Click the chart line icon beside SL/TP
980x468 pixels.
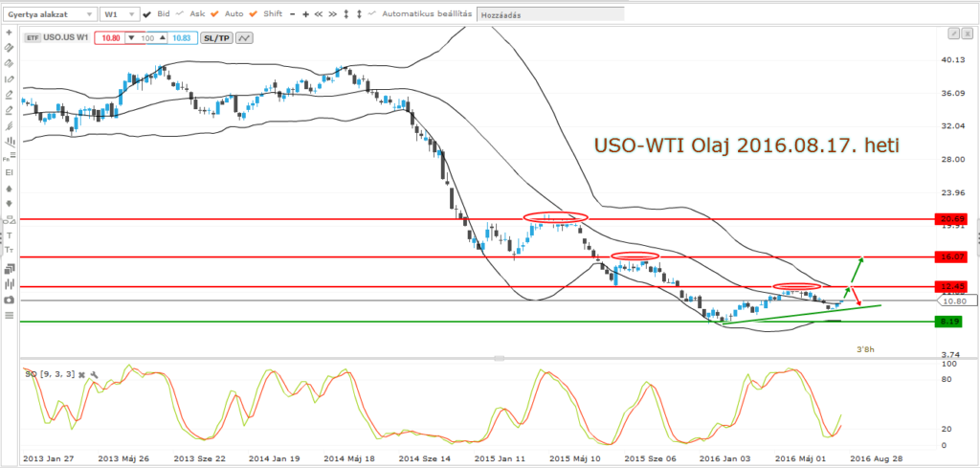click(244, 38)
